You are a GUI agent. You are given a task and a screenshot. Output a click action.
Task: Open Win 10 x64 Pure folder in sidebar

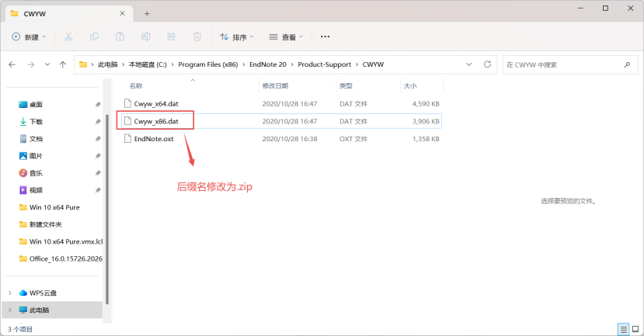(x=54, y=207)
